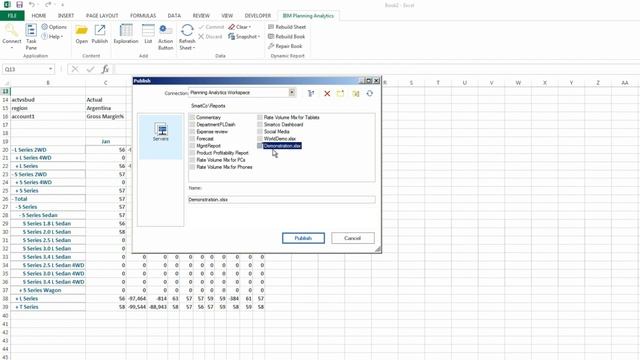Click the Commit checkmark
The width and height of the screenshot is (640, 360).
(x=201, y=27)
